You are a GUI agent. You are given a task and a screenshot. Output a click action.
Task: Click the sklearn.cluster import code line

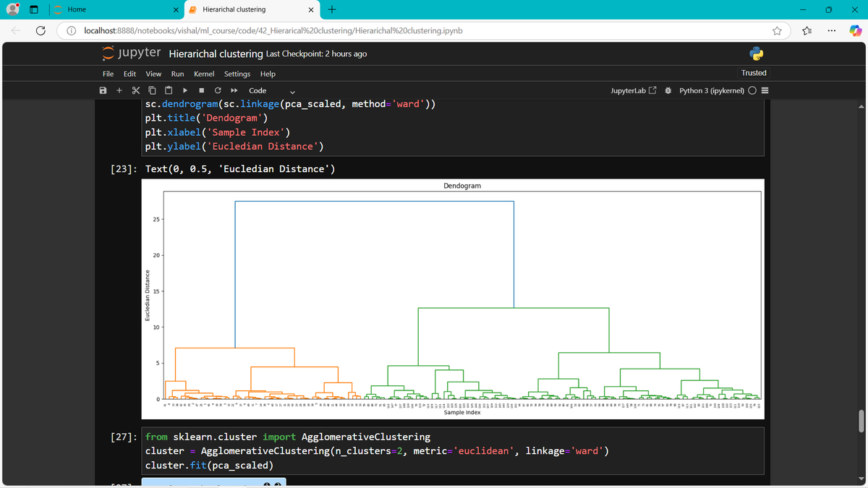click(x=288, y=437)
